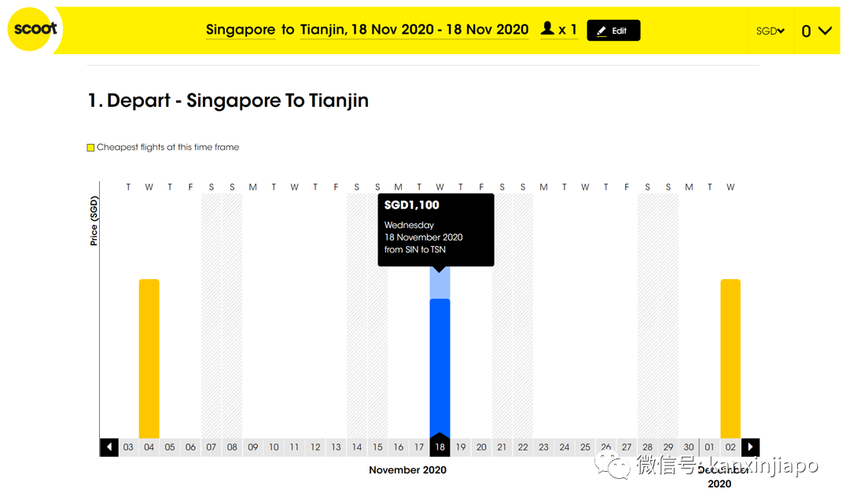This screenshot has height=504, width=846.
Task: Click the SGD1,100 price tooltip
Action: (436, 230)
